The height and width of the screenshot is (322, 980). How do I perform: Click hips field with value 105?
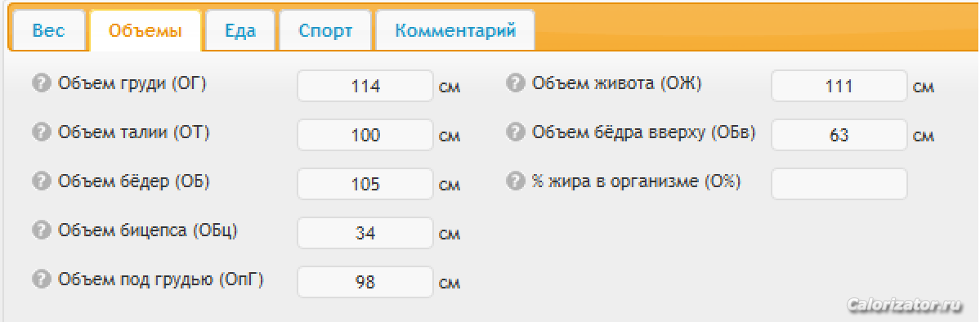(365, 184)
